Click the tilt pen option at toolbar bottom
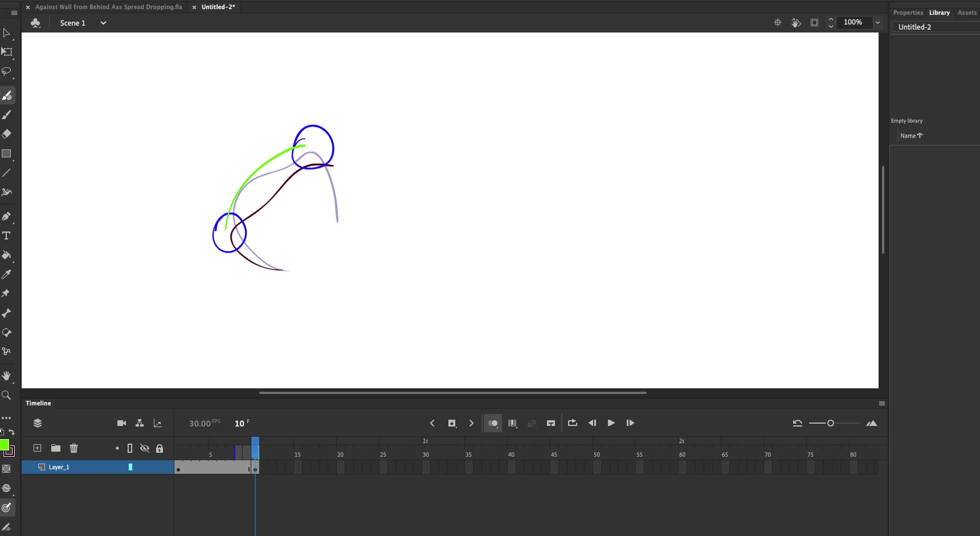Viewport: 980px width, 536px height. [7, 527]
